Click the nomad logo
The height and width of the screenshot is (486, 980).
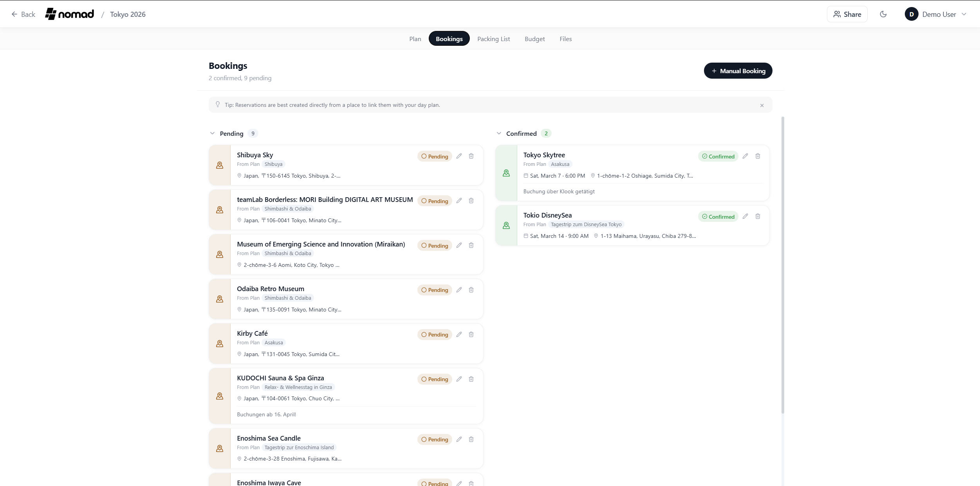pyautogui.click(x=70, y=14)
